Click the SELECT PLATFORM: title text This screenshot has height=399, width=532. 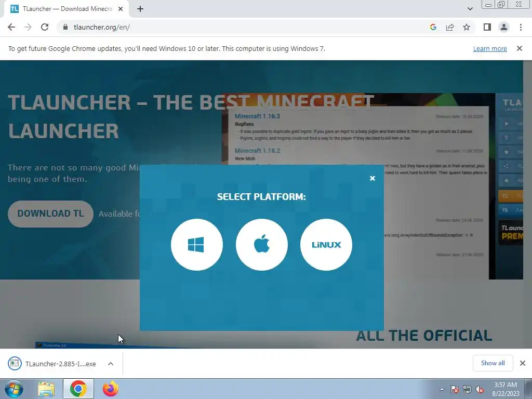click(x=261, y=197)
